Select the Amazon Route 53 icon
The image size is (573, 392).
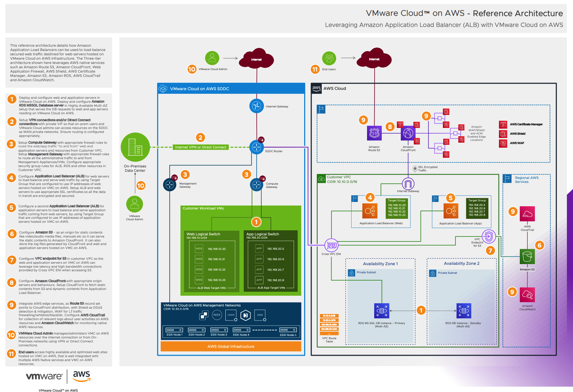[x=374, y=133]
